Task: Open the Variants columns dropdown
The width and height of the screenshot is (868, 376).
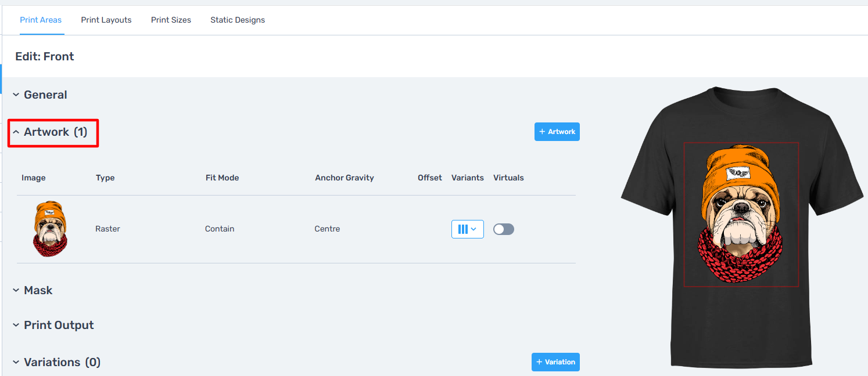Action: point(467,229)
